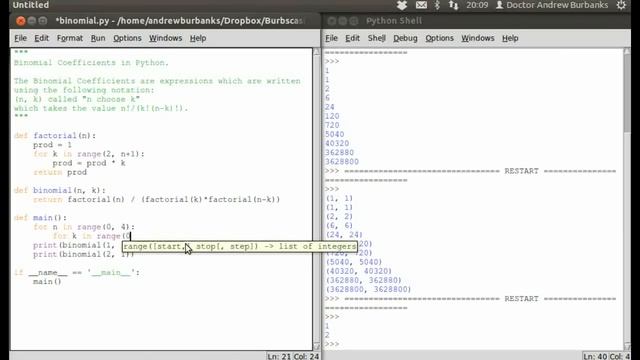Viewport: 640px width, 360px height.
Task: Minimize the binomial.py editor window
Action: 32,20
